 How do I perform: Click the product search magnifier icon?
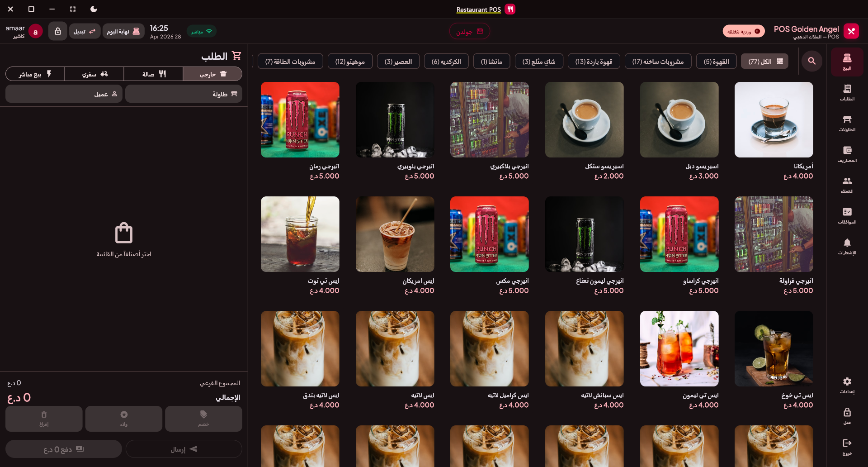(812, 61)
